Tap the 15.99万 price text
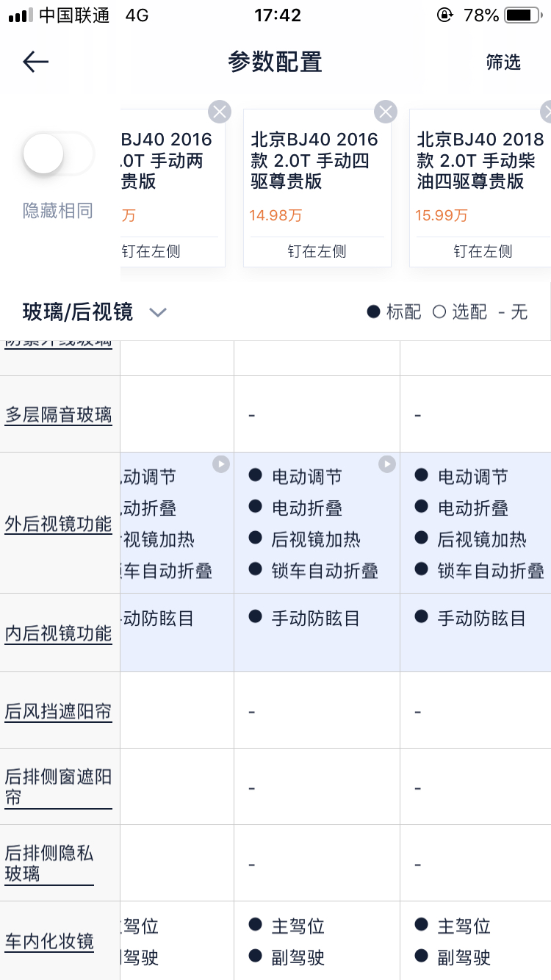Screen dimensions: 551x980 click(442, 215)
